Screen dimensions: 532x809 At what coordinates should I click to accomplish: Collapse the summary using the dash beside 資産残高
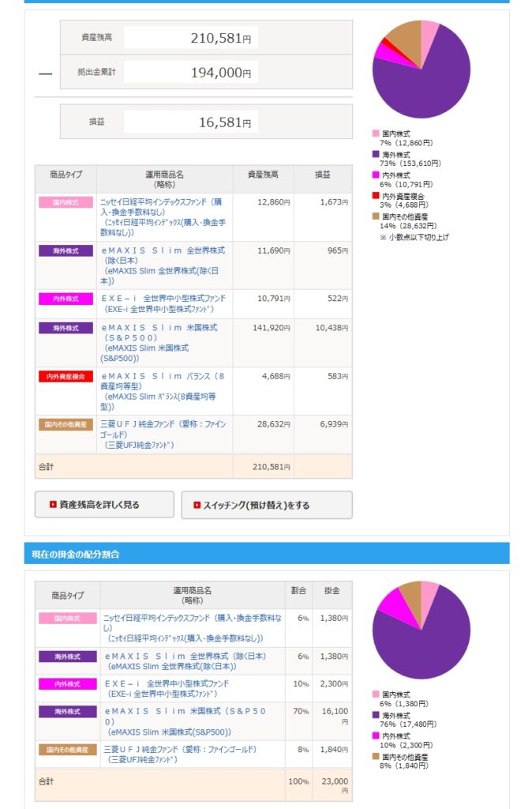tap(45, 73)
